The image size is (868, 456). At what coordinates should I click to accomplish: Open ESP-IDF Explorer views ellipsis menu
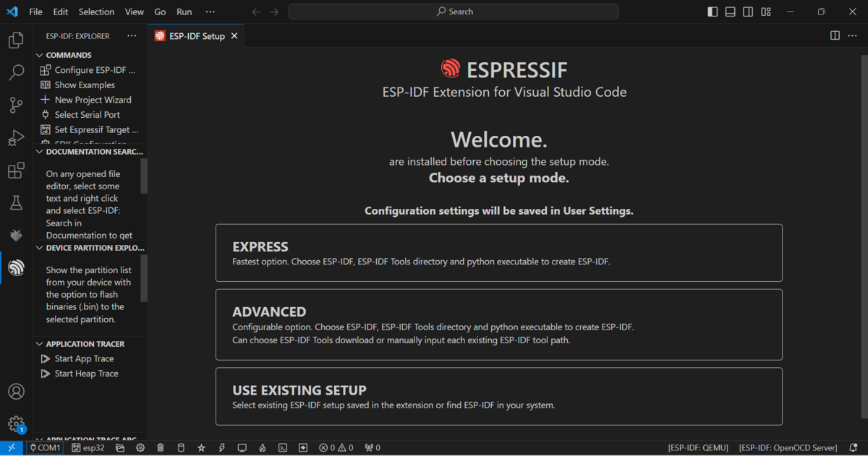tap(132, 35)
